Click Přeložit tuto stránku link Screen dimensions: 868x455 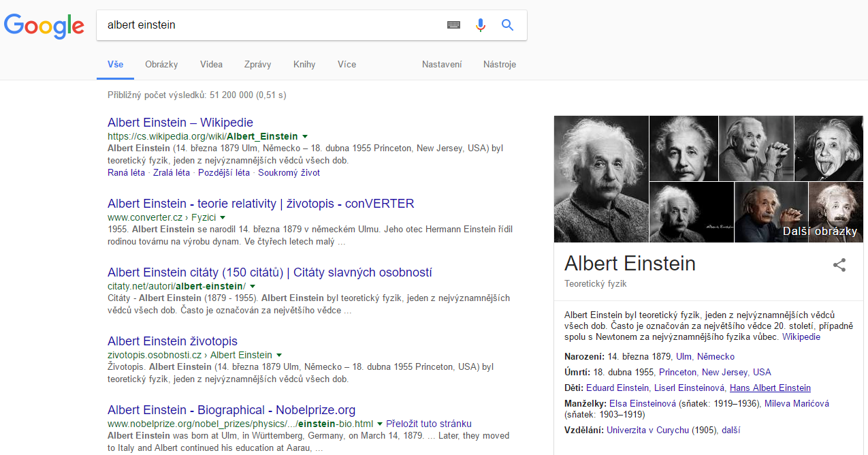point(429,424)
